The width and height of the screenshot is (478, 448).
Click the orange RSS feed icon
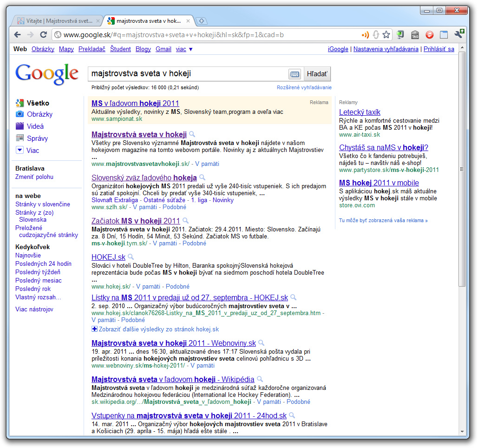pos(366,34)
